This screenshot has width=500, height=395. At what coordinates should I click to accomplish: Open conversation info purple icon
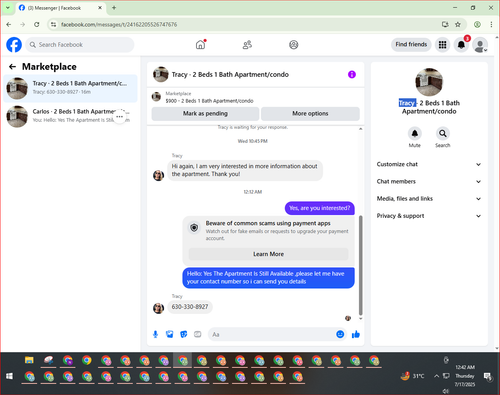pos(352,74)
